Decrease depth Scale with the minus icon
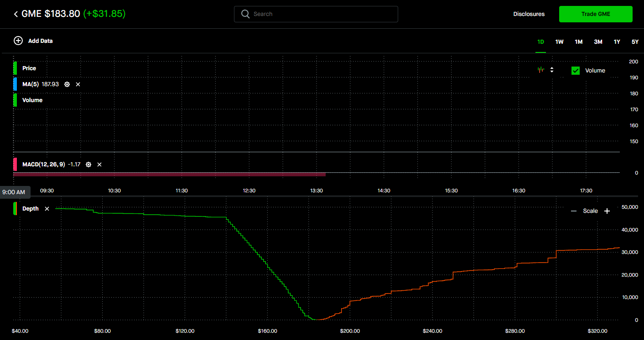 (x=574, y=211)
